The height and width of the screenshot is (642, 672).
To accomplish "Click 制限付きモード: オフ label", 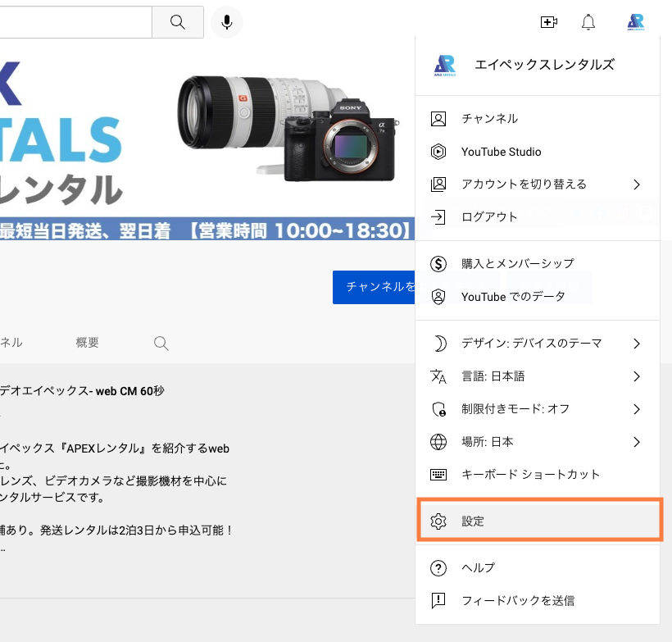I will pyautogui.click(x=515, y=409).
